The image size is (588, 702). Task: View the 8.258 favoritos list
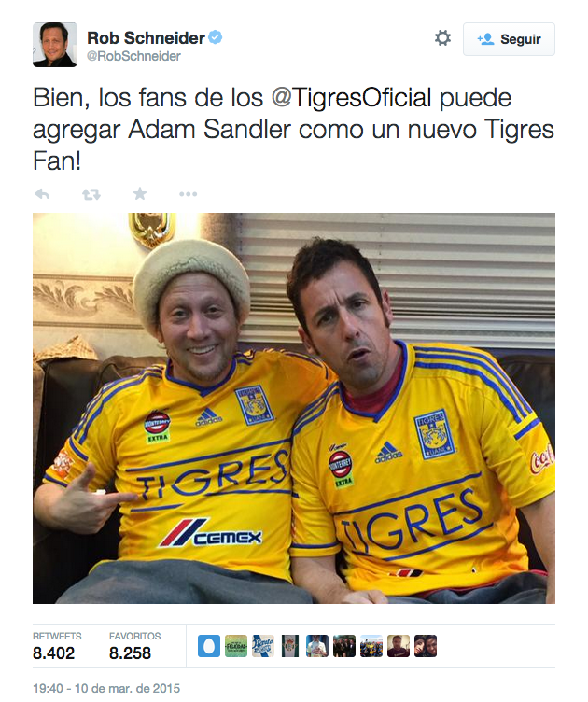[x=134, y=646]
